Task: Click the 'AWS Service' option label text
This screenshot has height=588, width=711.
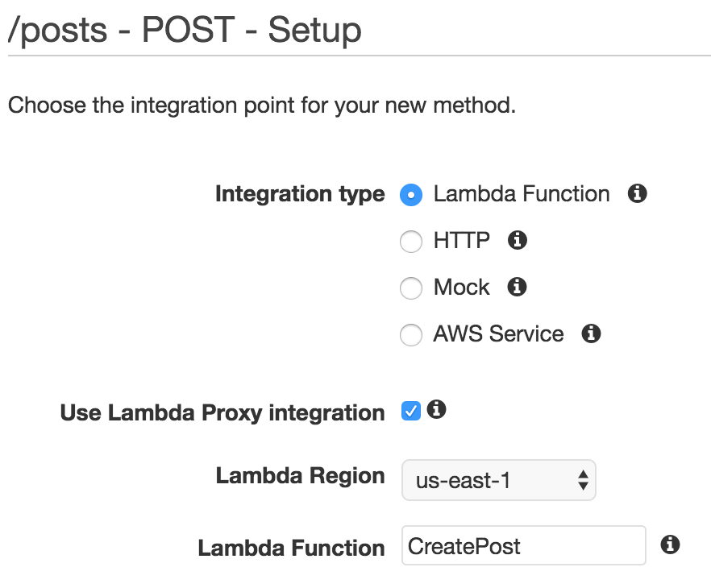Action: [498, 334]
